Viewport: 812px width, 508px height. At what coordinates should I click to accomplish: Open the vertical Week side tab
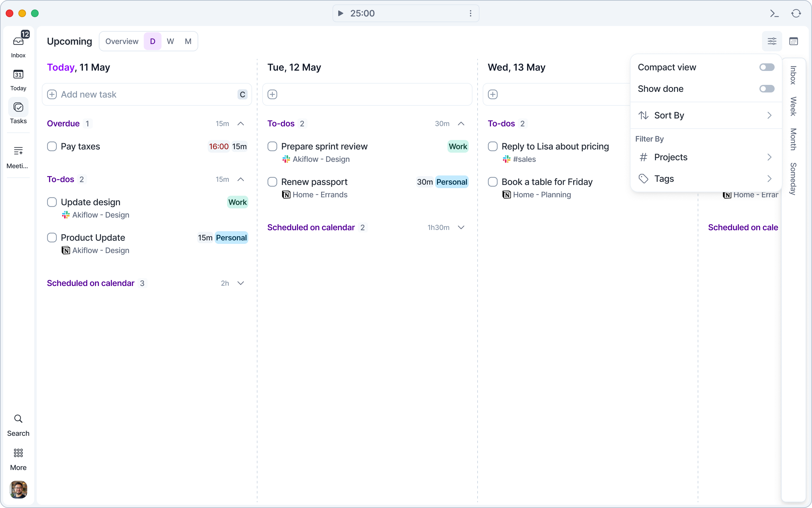[x=793, y=106]
